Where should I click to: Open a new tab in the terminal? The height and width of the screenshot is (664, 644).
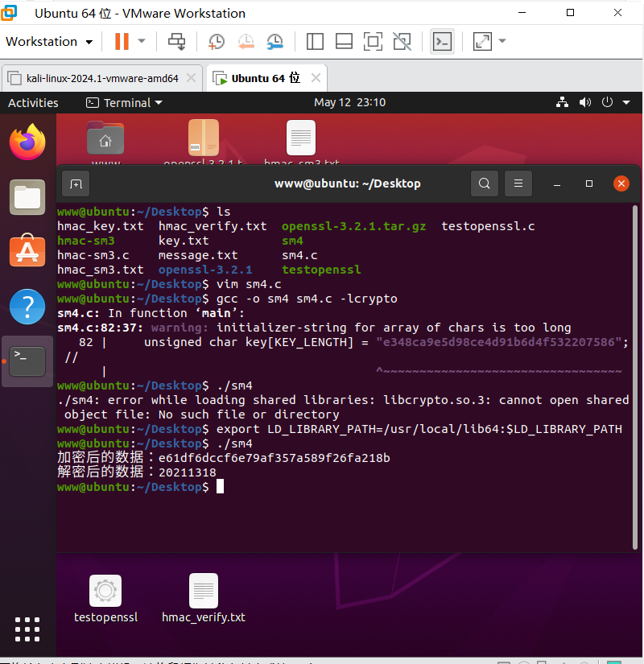coord(76,184)
